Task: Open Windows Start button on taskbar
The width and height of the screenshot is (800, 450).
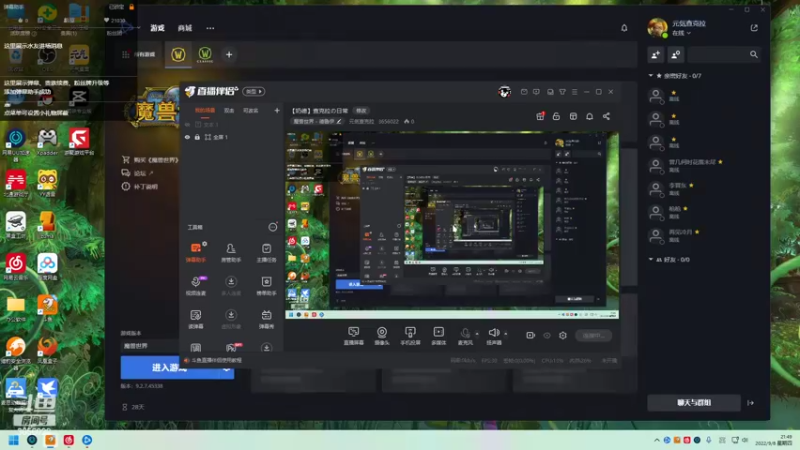Action: tap(14, 440)
